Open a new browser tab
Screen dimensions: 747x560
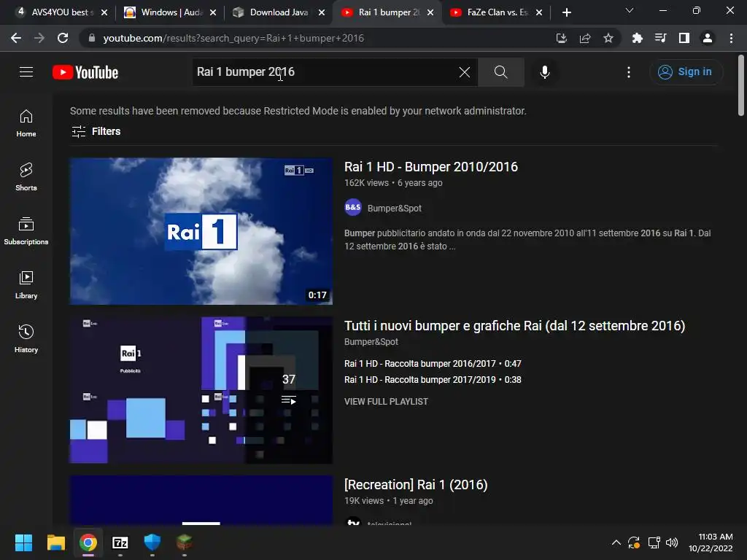point(566,12)
